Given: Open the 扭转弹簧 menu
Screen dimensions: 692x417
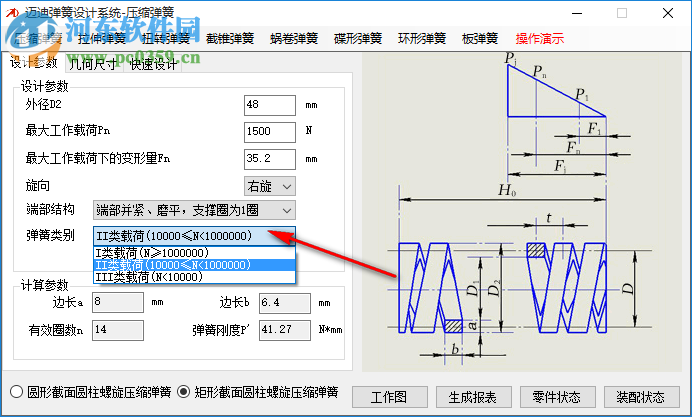Looking at the screenshot, I should (166, 38).
